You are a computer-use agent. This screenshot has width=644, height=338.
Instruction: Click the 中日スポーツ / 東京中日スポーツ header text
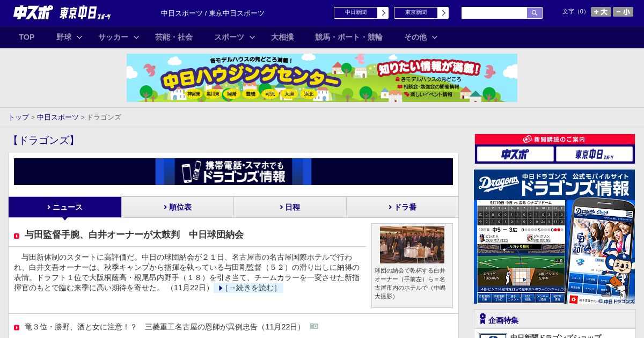(213, 13)
